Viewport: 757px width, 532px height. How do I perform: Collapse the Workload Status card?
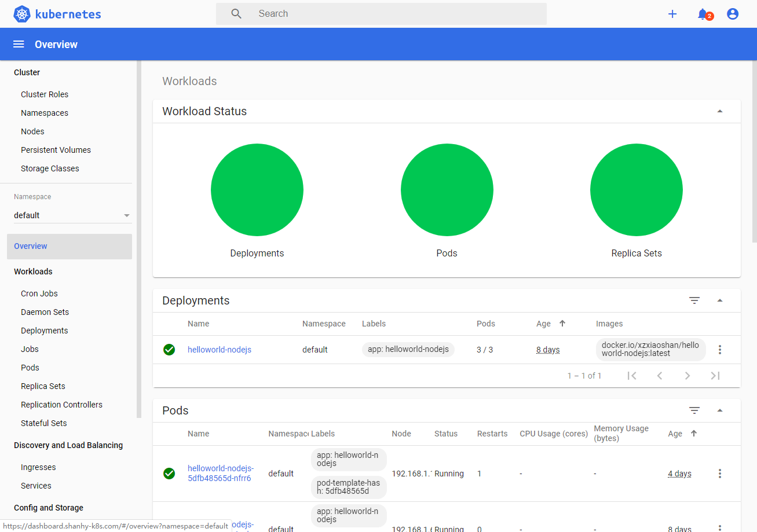coord(720,111)
